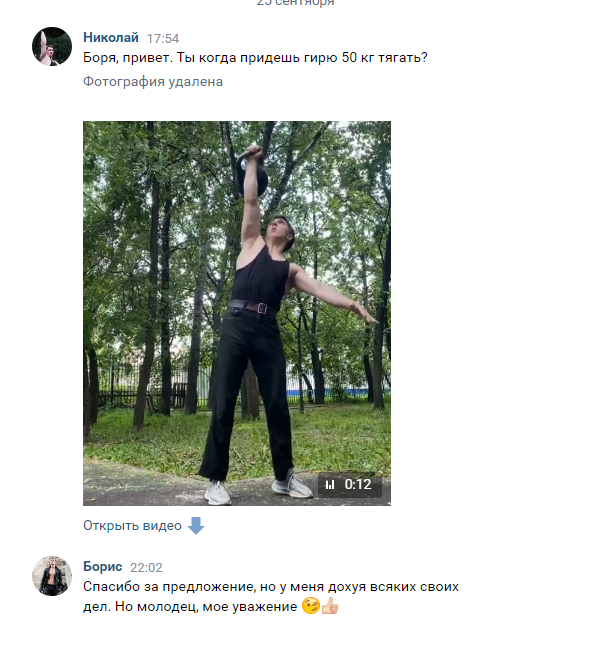Click reply line 'Но молодец, мое уважение'
Screen dimensions: 591x651
coord(206,607)
